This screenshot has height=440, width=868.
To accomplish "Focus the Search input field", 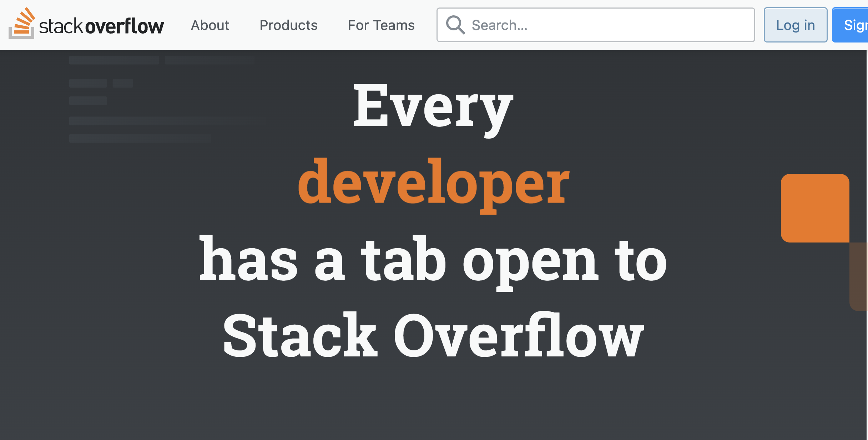I will pyautogui.click(x=596, y=25).
